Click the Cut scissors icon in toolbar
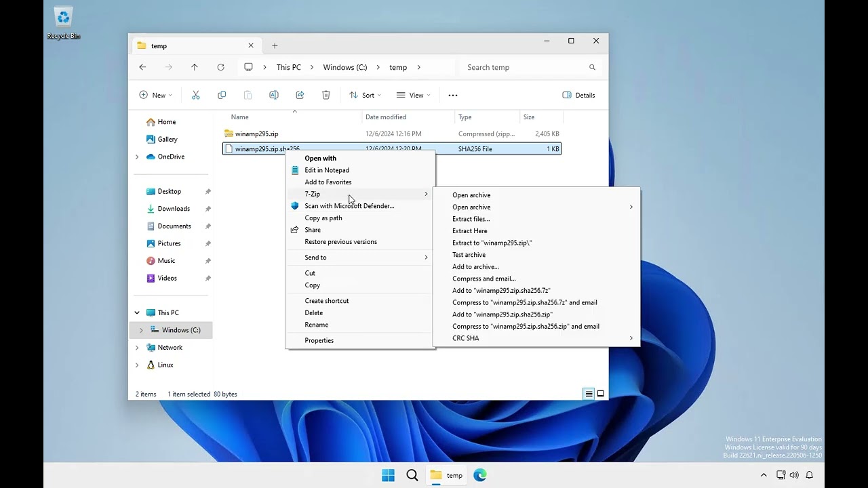Viewport: 868px width, 488px height. (x=196, y=95)
